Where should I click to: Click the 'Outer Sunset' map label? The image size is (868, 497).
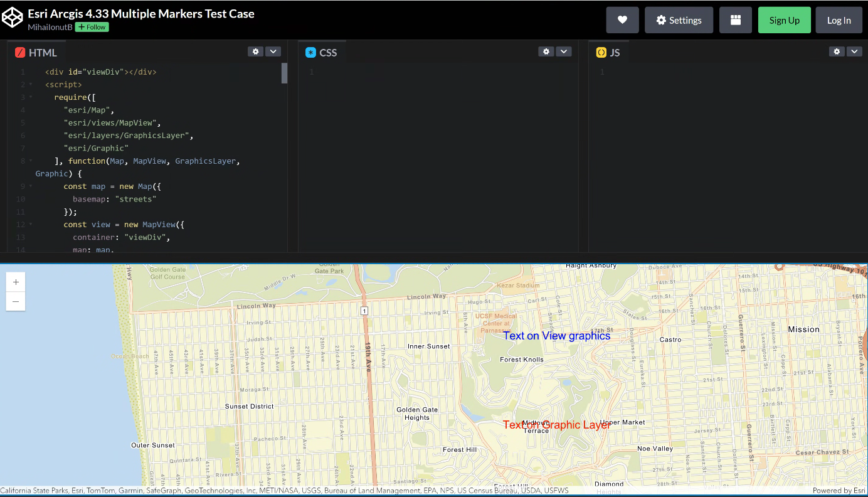(x=153, y=446)
